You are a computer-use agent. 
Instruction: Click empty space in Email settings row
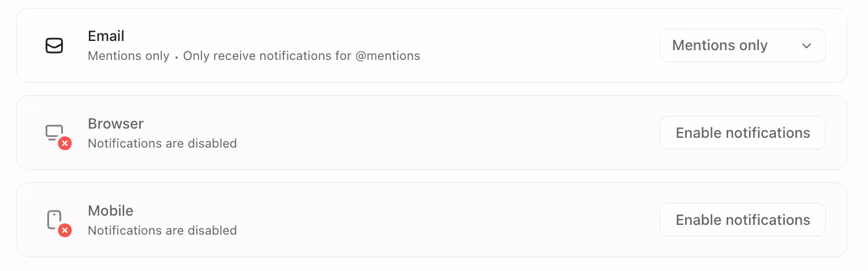point(537,46)
